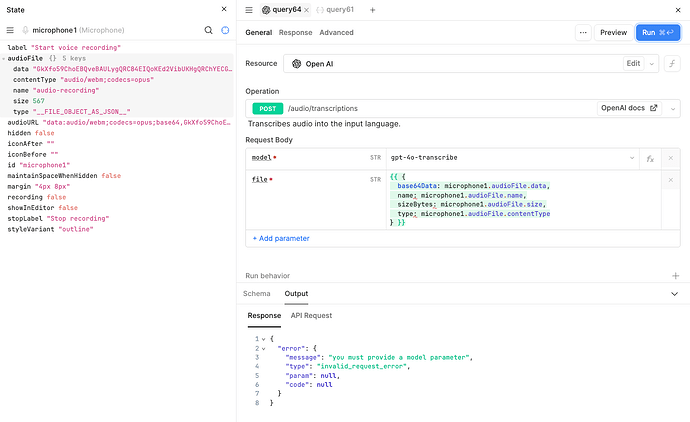Select the label "Start voice recording" row

click(x=64, y=48)
